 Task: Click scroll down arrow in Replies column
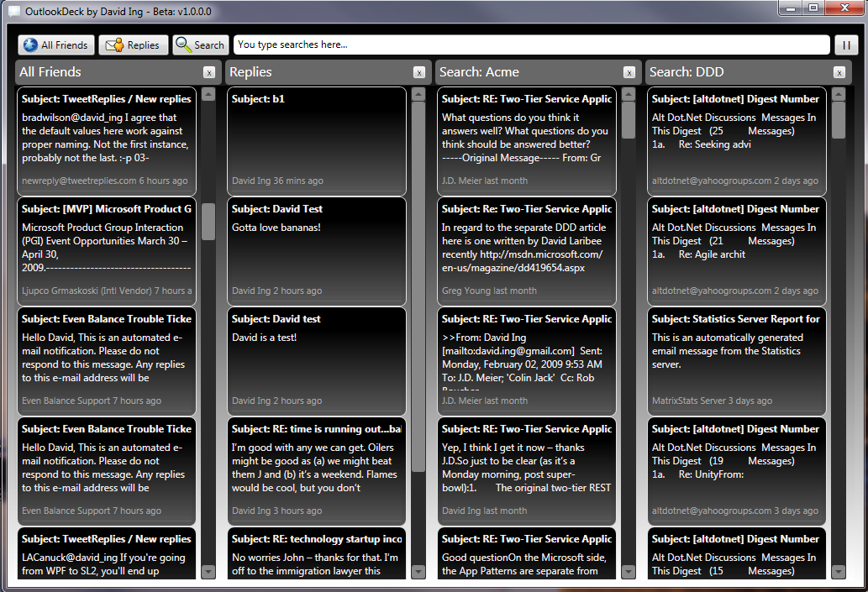coord(418,571)
